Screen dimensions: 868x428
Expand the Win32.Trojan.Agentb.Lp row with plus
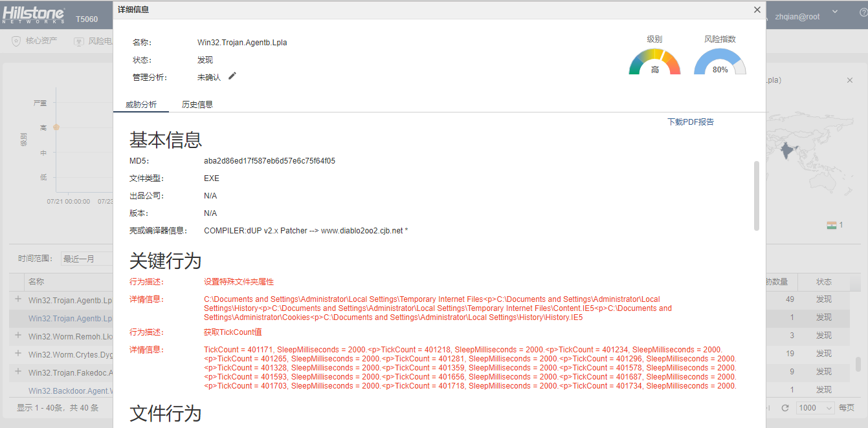pyautogui.click(x=18, y=299)
